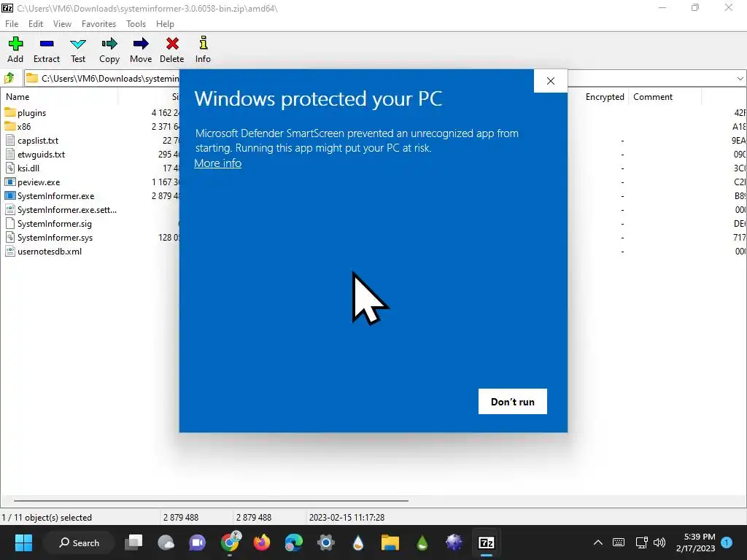The image size is (747, 560).
Task: Open the Edit menu
Action: (x=36, y=24)
